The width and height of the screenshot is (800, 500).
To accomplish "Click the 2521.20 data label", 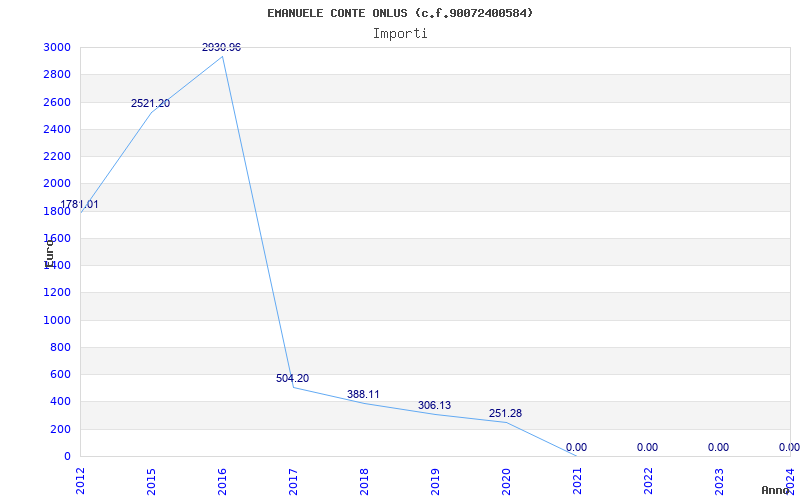I will click(x=151, y=104).
